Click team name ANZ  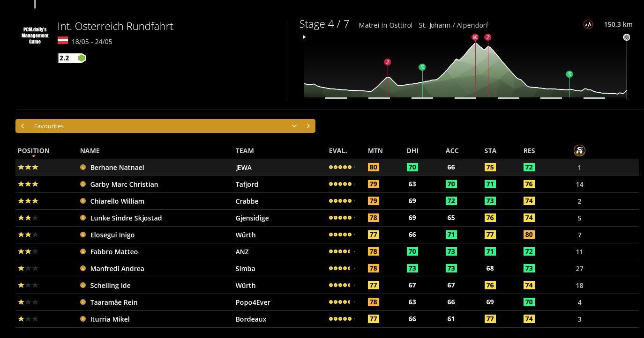pyautogui.click(x=242, y=252)
